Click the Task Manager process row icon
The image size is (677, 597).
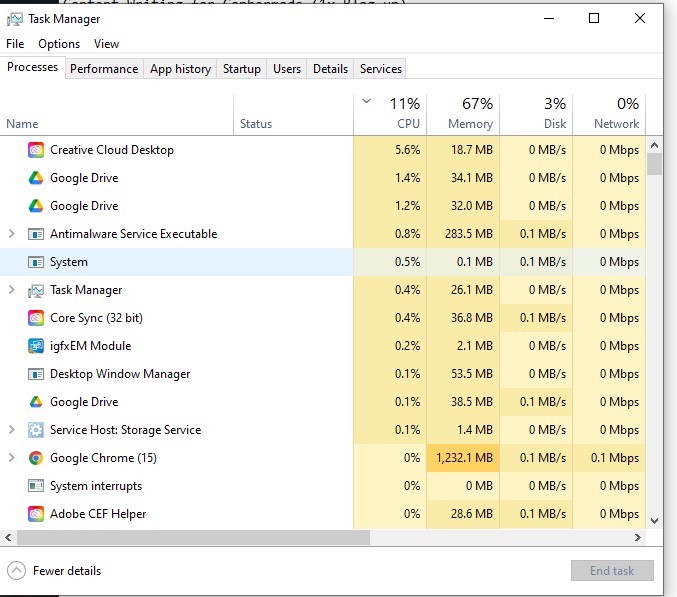click(36, 291)
